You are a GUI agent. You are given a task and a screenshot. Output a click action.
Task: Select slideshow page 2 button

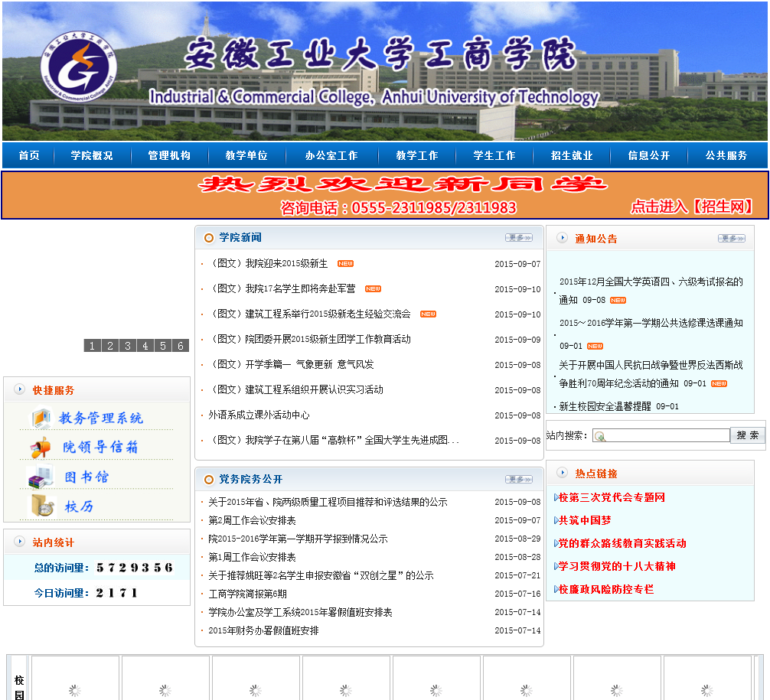pyautogui.click(x=110, y=346)
